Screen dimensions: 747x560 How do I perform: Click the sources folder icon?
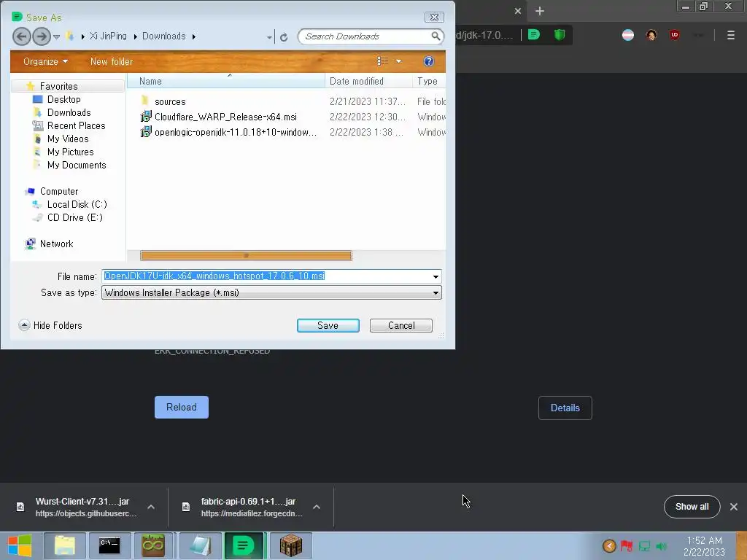pyautogui.click(x=146, y=101)
